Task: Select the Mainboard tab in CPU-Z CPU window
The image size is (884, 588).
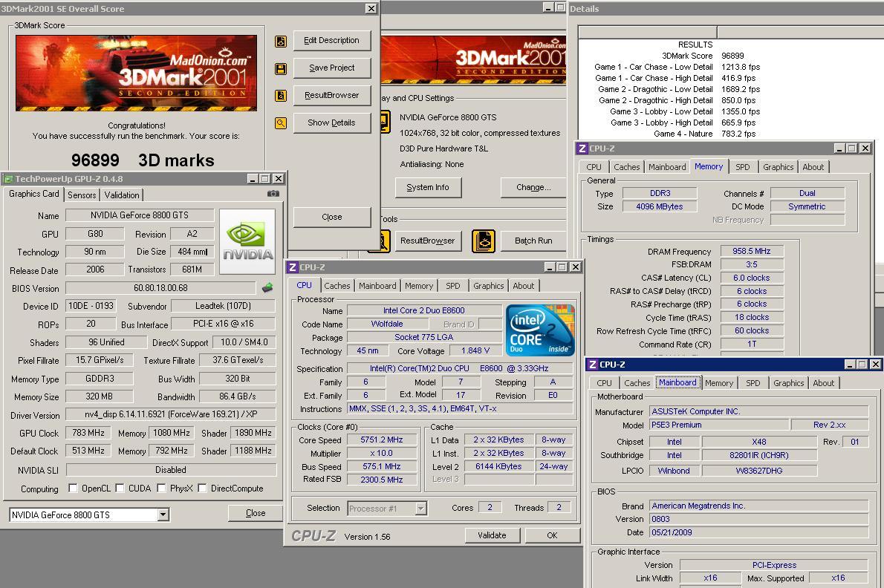Action: pos(377,286)
